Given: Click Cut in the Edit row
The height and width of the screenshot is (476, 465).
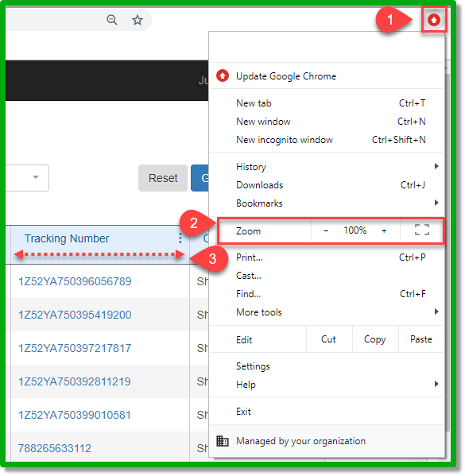Looking at the screenshot, I should [x=328, y=339].
